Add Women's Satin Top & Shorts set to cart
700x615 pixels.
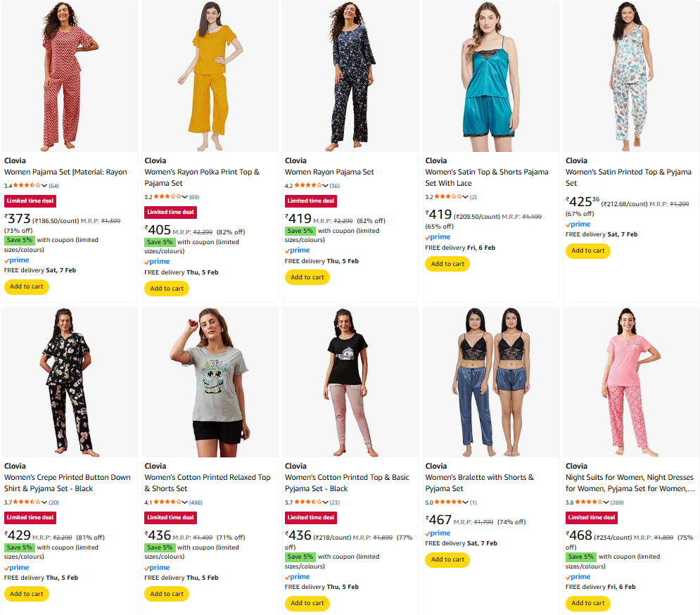coord(447,264)
